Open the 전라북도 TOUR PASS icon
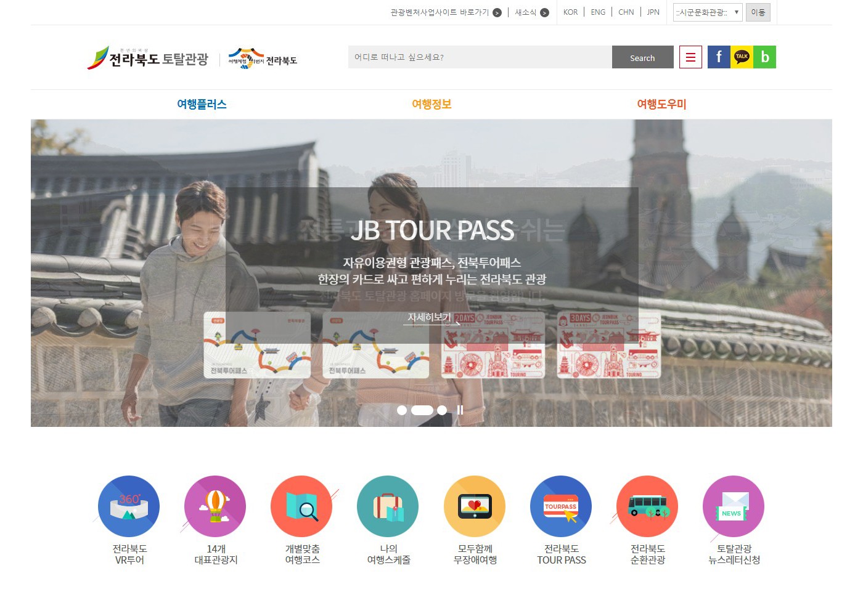Image resolution: width=863 pixels, height=616 pixels. (561, 506)
